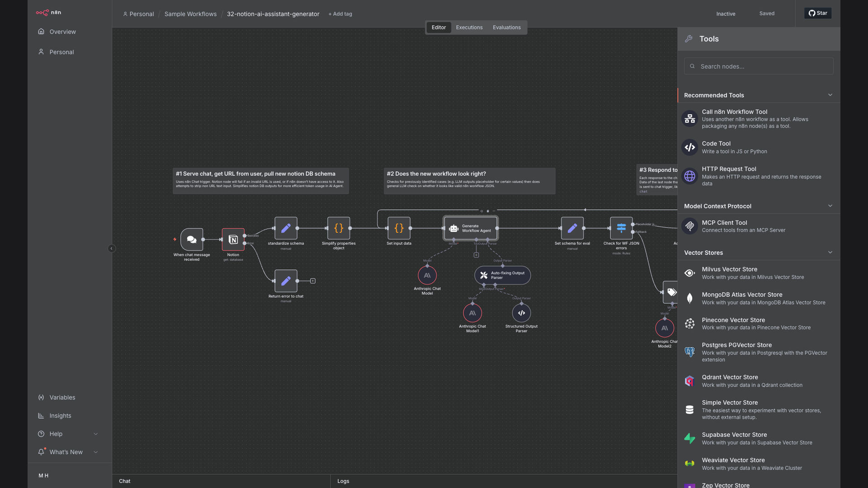The width and height of the screenshot is (868, 488).
Task: Select the When chat message received trigger node
Action: pyautogui.click(x=192, y=239)
